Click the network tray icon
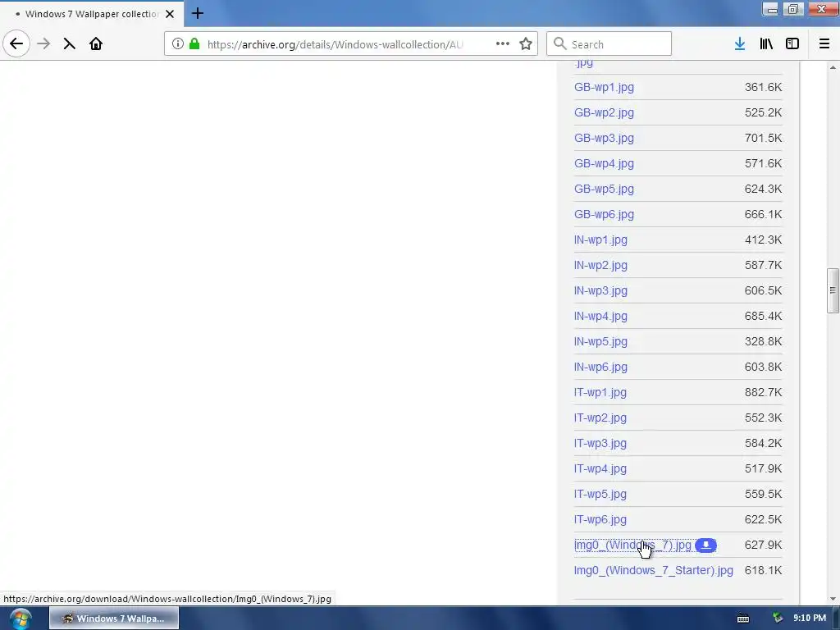 click(778, 619)
